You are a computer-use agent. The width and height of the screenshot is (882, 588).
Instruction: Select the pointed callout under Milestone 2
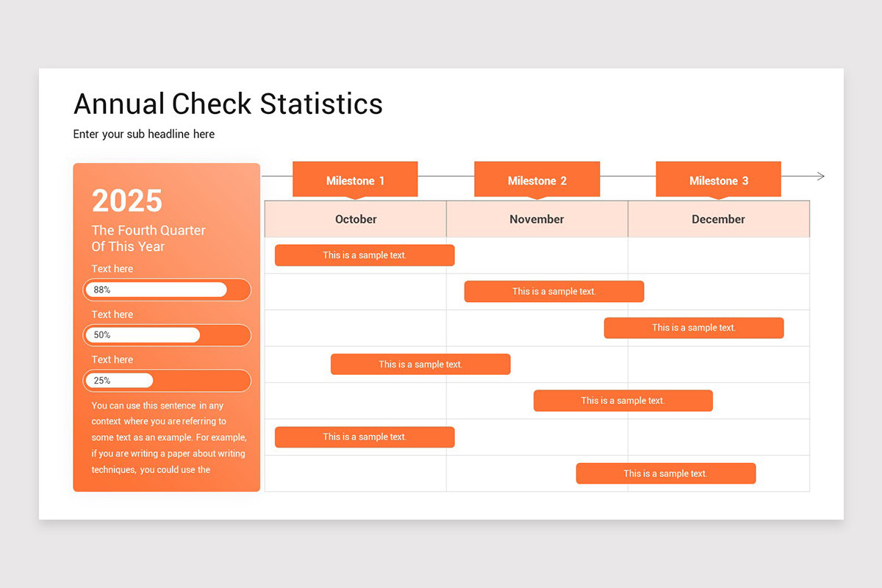point(537,193)
